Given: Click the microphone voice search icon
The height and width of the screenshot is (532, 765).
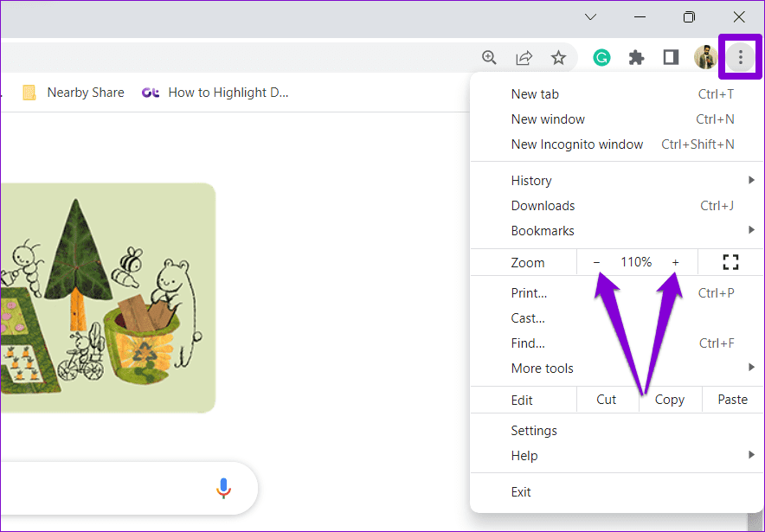Looking at the screenshot, I should (223, 488).
